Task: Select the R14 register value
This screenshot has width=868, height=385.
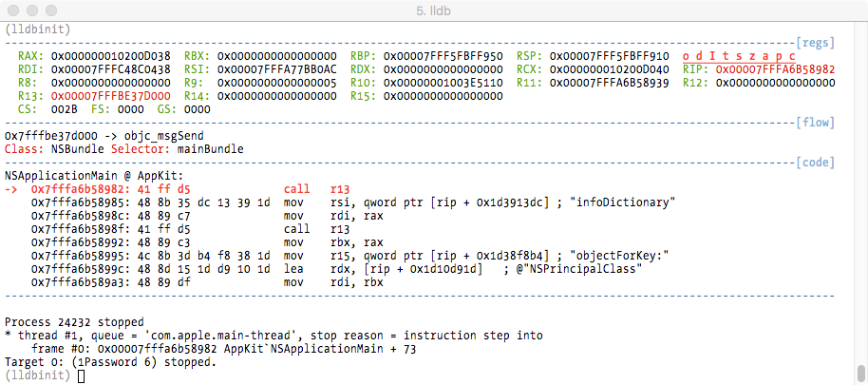Action: pyautogui.click(x=276, y=96)
